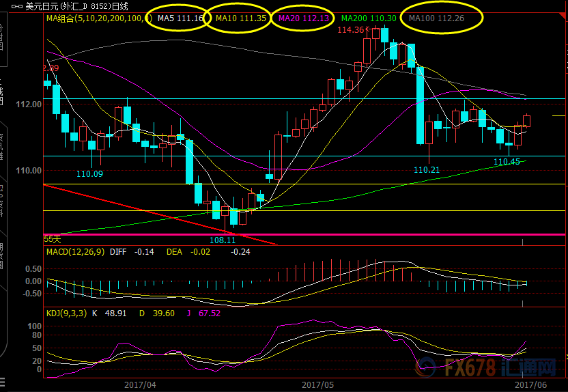The height and width of the screenshot is (392, 568).
Task: Select the yellow MA10 111.35 legend
Action: (x=240, y=18)
